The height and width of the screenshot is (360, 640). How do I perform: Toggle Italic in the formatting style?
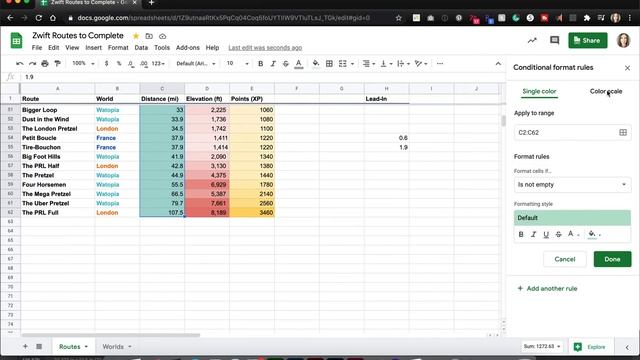(533, 234)
